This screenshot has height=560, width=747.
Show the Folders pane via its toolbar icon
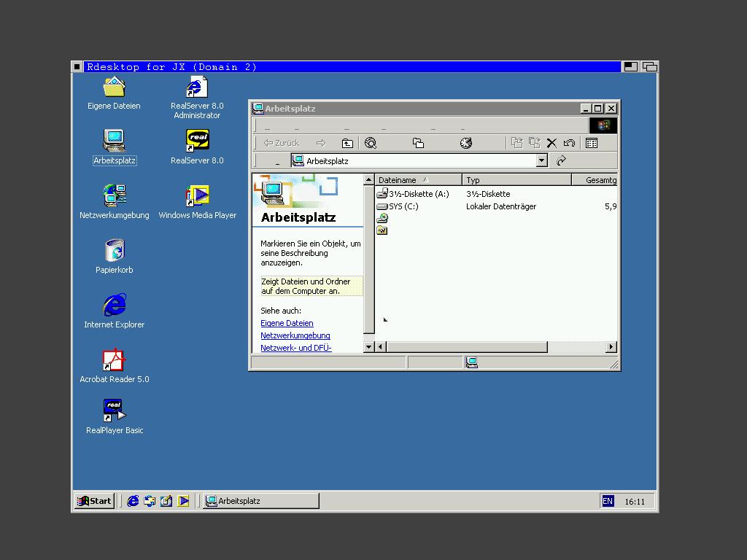(418, 144)
